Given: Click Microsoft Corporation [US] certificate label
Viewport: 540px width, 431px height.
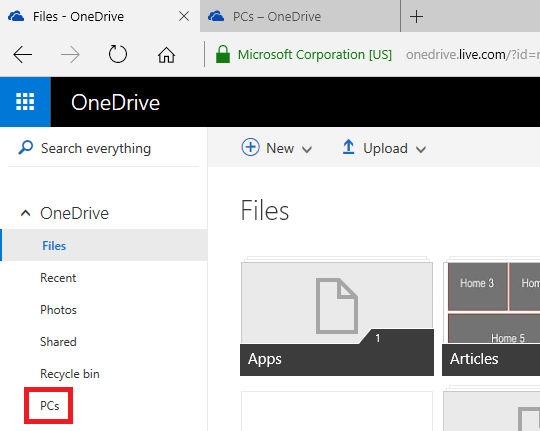Looking at the screenshot, I should [x=315, y=54].
